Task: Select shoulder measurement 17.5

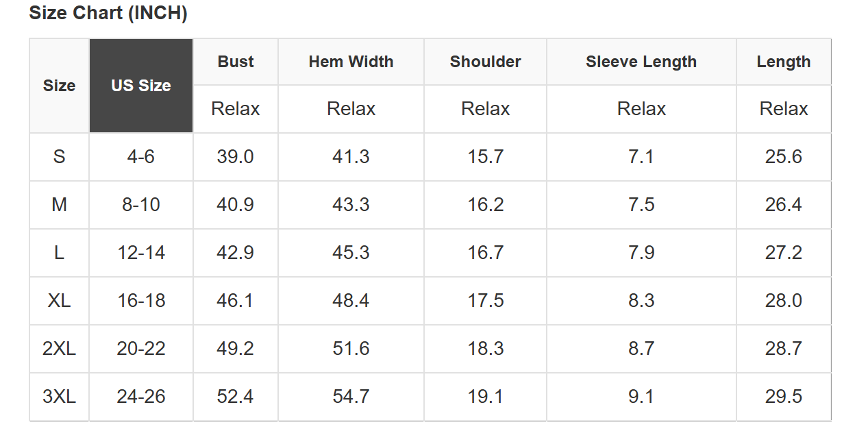Action: tap(485, 301)
